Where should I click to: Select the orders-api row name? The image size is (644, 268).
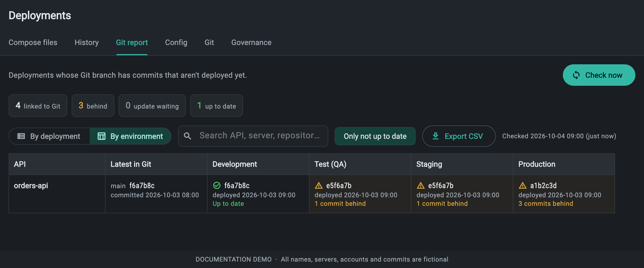(x=31, y=185)
